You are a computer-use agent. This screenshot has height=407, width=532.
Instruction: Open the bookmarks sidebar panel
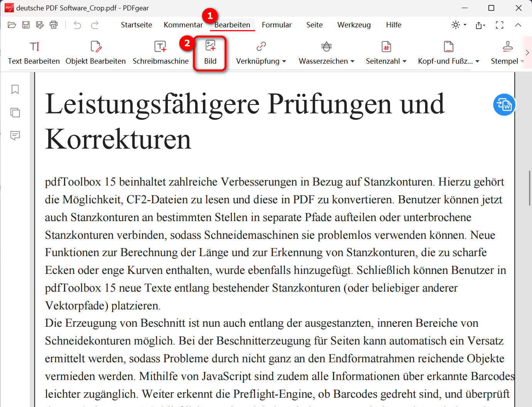15,89
